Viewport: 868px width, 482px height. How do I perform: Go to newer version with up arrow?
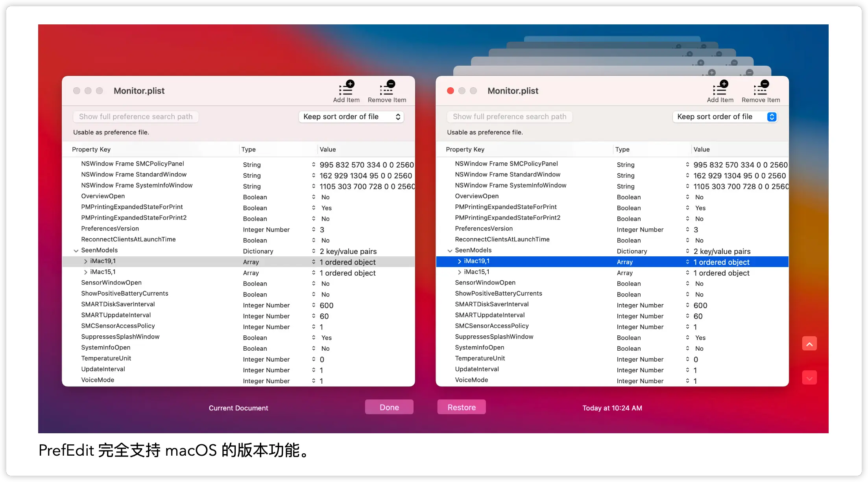click(809, 344)
